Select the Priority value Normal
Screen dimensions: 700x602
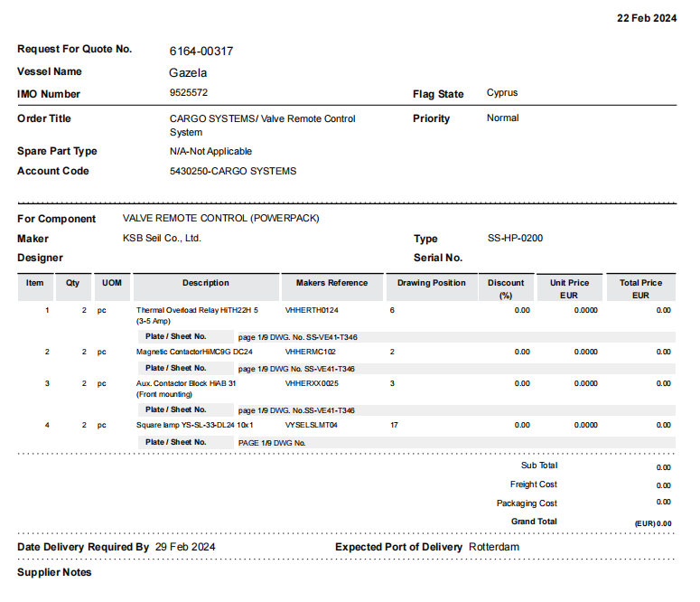(x=502, y=118)
